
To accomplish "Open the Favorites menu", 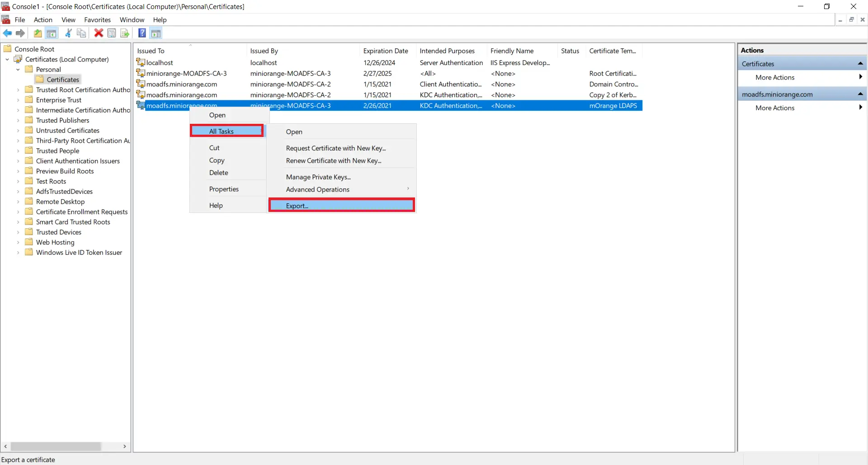I will click(x=97, y=20).
